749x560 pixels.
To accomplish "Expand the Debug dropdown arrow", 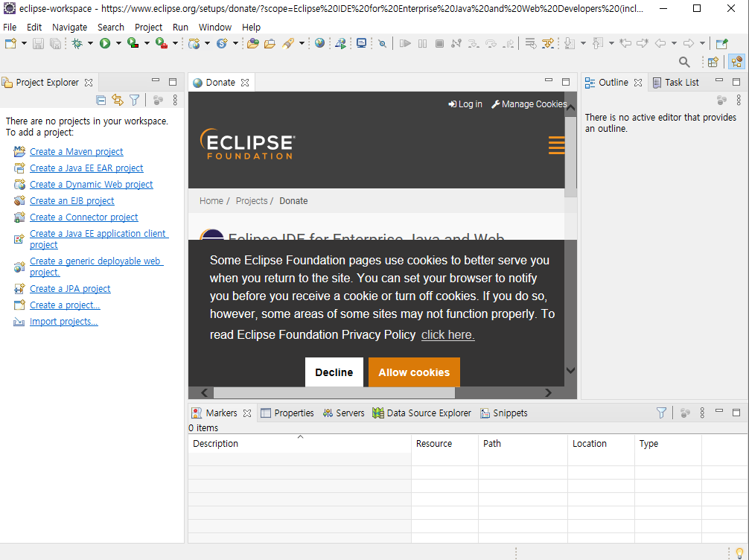I will coord(90,43).
